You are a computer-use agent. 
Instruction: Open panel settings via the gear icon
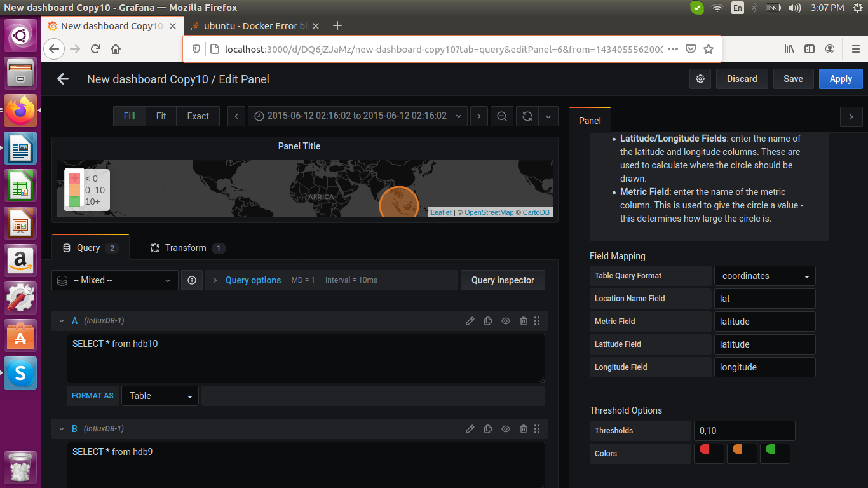pos(700,79)
